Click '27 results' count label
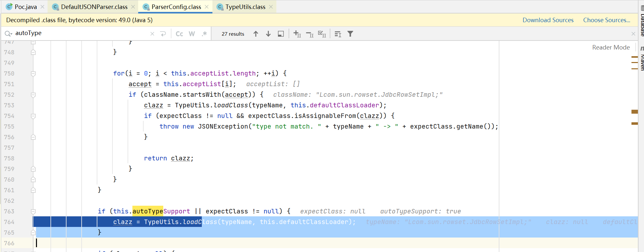The width and height of the screenshot is (644, 252). pos(233,34)
